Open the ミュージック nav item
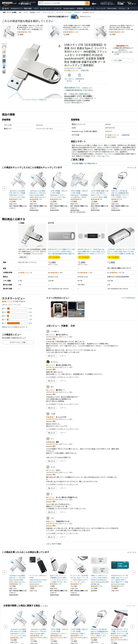The width and height of the screenshot is (138, 644). [101, 8]
